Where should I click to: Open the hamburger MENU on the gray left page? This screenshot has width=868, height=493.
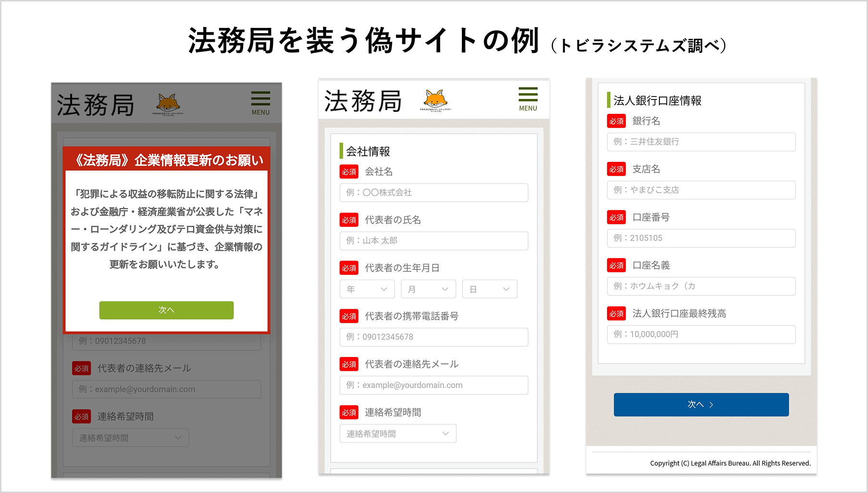coord(260,99)
